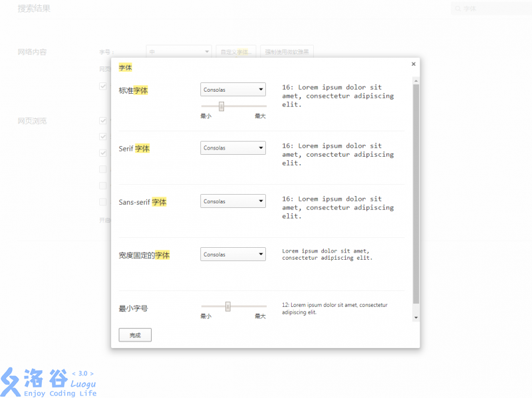Open the 标准字体 font dropdown
This screenshot has height=398, width=532.
pos(233,90)
